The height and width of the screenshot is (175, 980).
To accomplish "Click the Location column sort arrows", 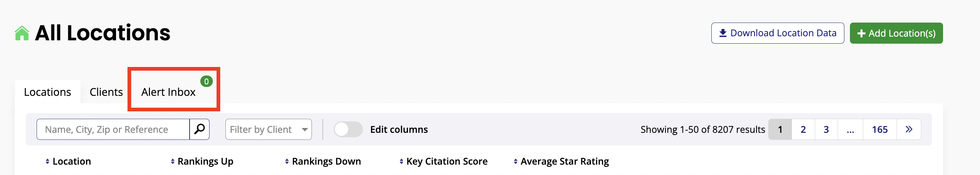I will point(47,162).
